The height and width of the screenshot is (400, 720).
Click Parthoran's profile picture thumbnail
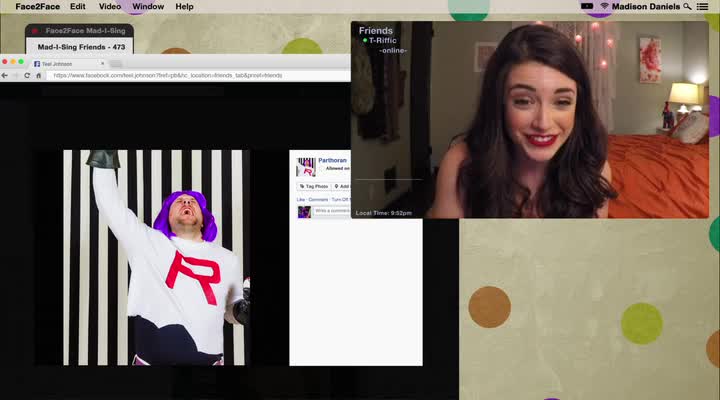click(306, 167)
